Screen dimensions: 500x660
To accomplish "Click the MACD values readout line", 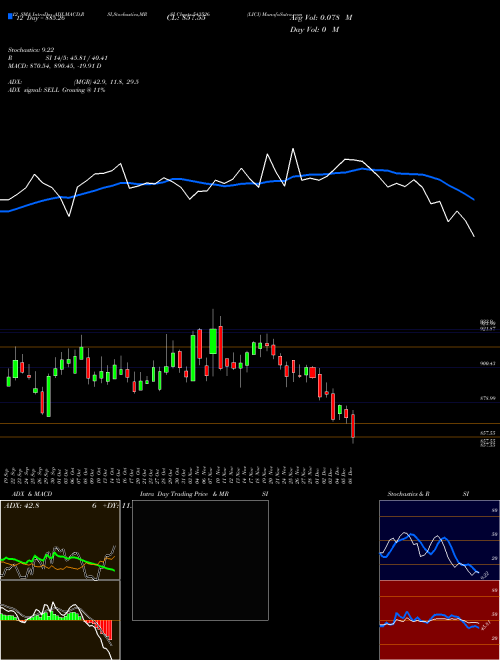I will click(x=55, y=66).
